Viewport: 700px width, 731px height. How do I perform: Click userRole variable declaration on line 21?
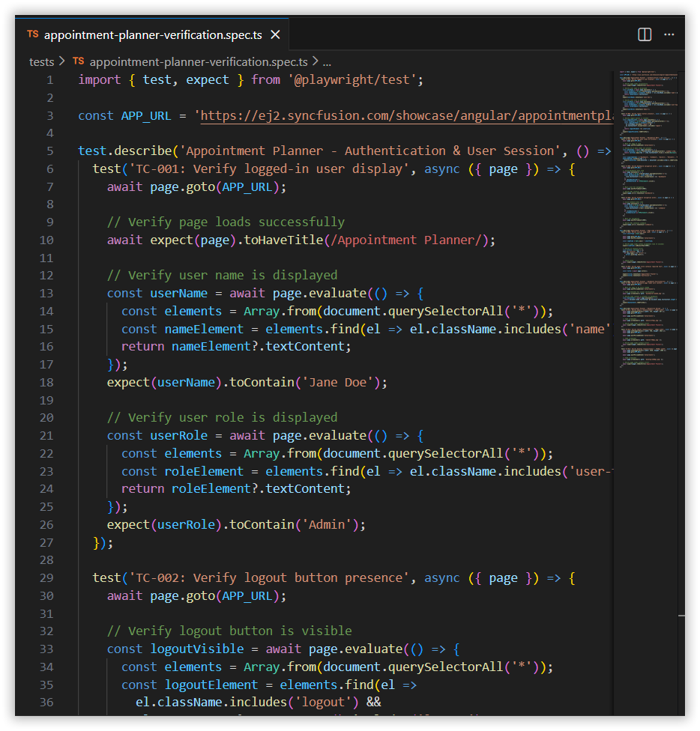(179, 435)
